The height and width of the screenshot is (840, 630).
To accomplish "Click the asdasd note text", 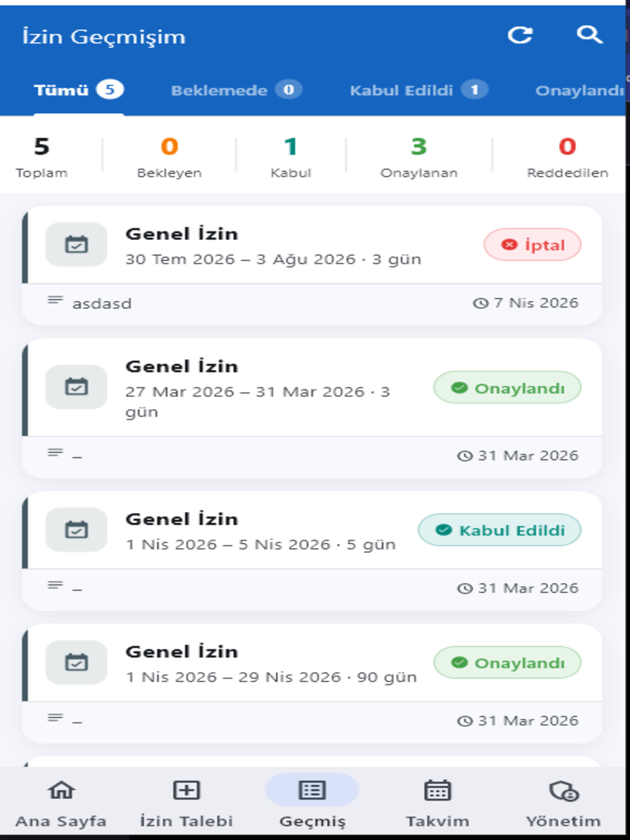I will tap(102, 304).
